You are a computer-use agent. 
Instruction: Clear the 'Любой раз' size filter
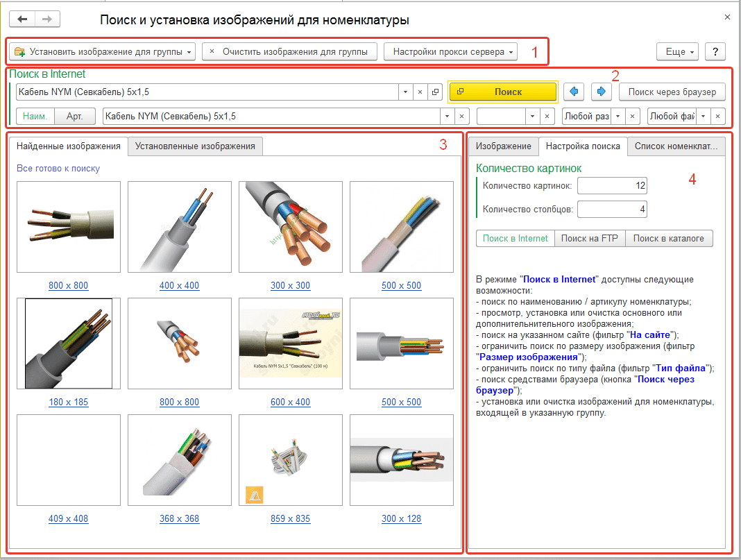632,117
